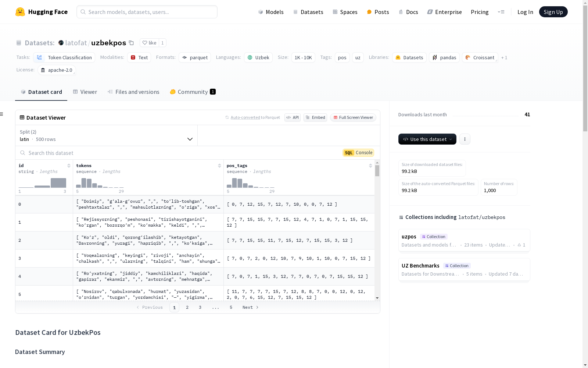Viewport: 588px width, 368px height.
Task: Click the pos tag
Action: (x=342, y=57)
